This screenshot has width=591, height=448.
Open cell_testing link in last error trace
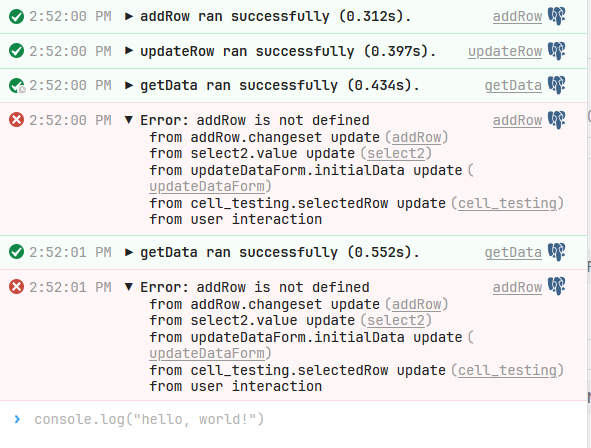(507, 370)
